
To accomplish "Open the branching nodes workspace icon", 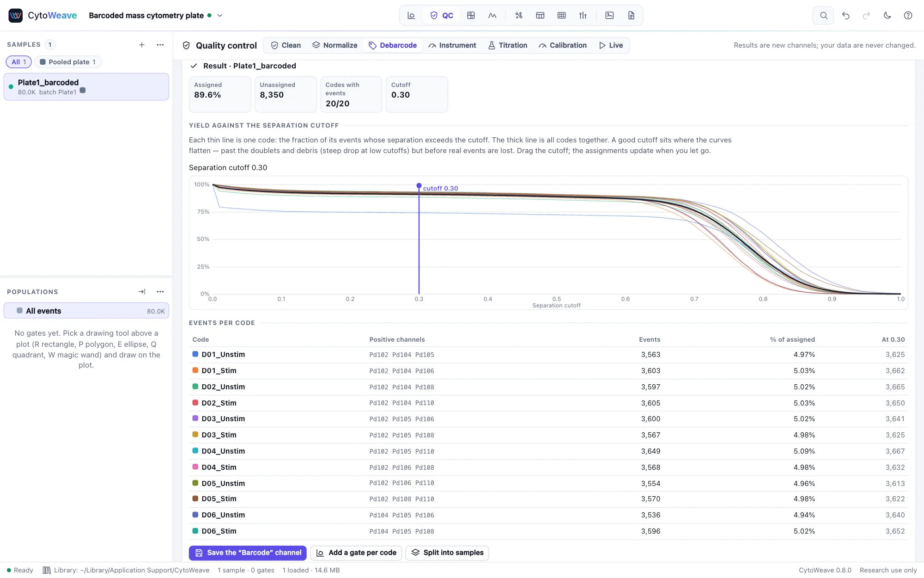I will point(519,15).
